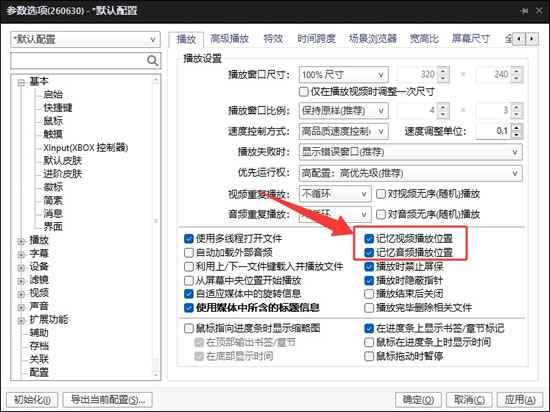
Task: Click the 初始化 button
Action: pos(32,400)
